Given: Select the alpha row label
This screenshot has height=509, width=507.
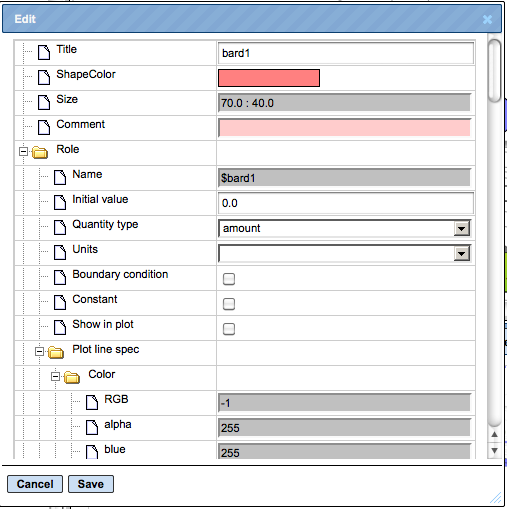Looking at the screenshot, I should tap(118, 425).
